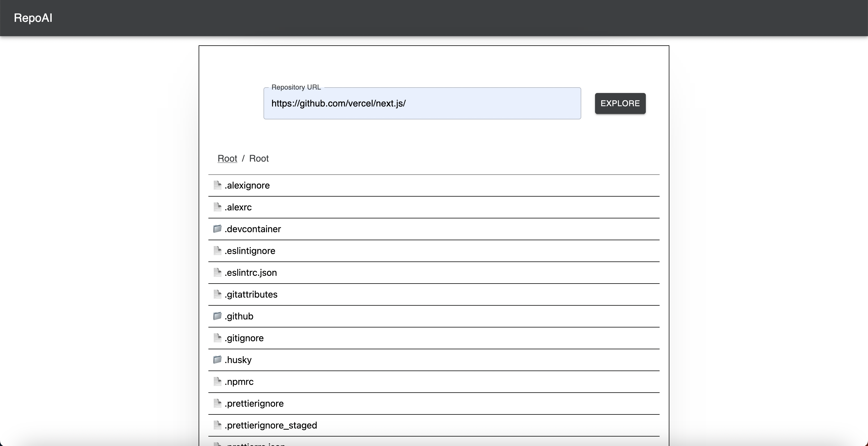Image resolution: width=868 pixels, height=446 pixels.
Task: Click the .devcontainer folder icon
Action: (x=217, y=229)
